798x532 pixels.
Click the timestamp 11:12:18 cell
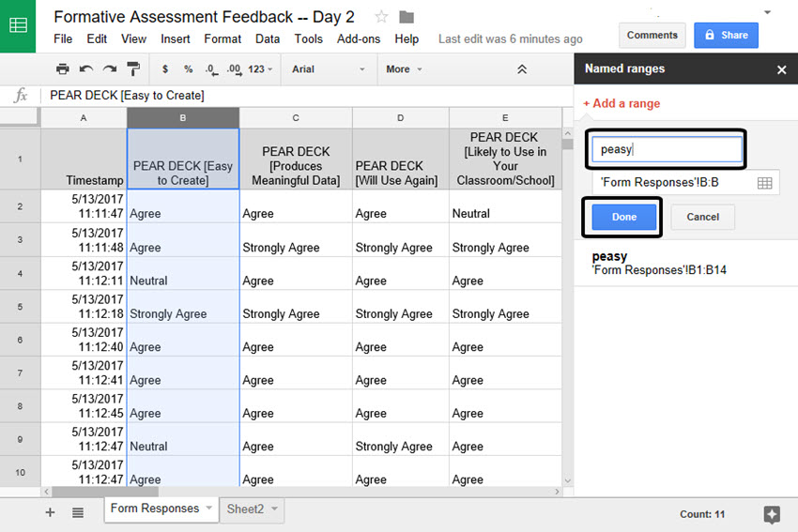click(x=84, y=307)
